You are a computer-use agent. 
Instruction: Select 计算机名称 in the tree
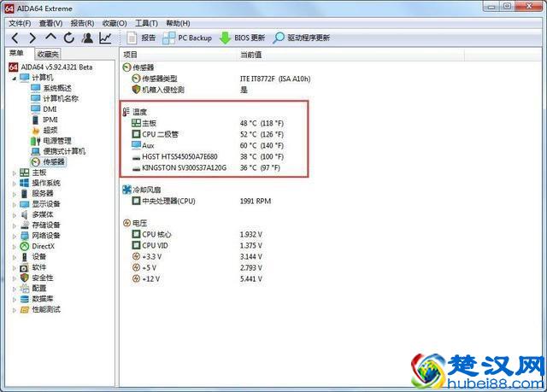pos(55,98)
